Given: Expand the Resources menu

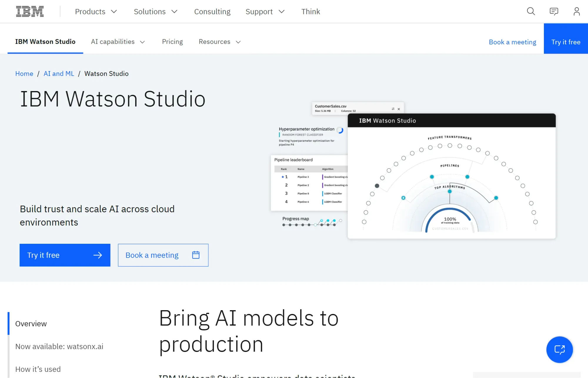Looking at the screenshot, I should point(219,42).
